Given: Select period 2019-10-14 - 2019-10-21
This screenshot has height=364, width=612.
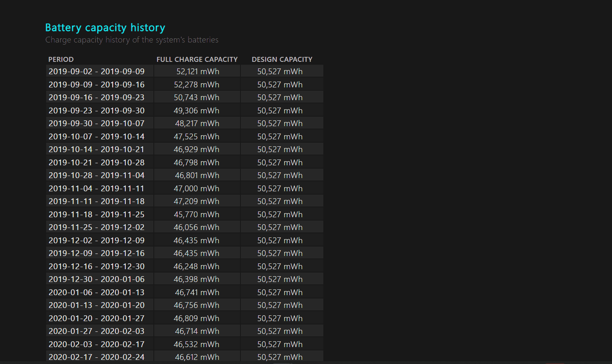Looking at the screenshot, I should point(97,149).
